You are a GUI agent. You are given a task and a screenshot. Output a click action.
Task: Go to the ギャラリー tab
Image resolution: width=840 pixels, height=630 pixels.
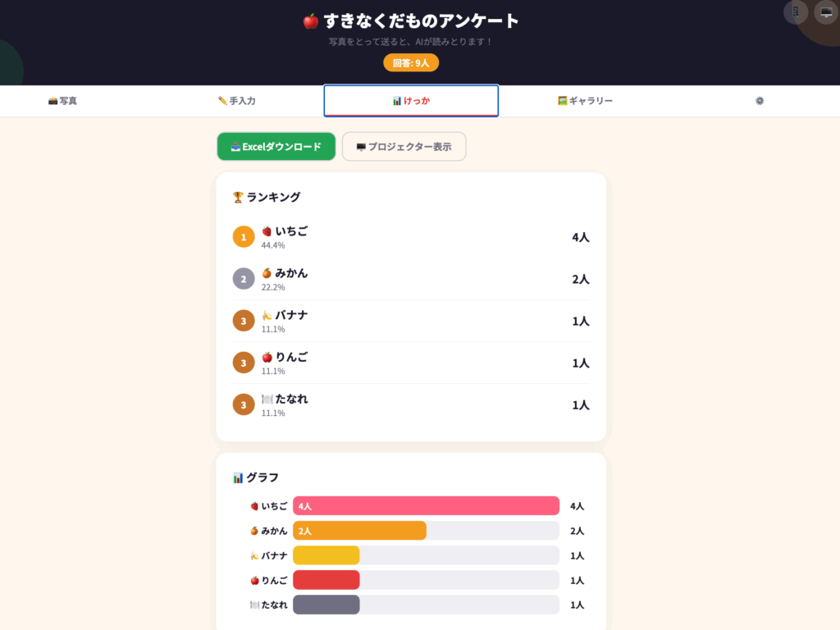click(585, 101)
